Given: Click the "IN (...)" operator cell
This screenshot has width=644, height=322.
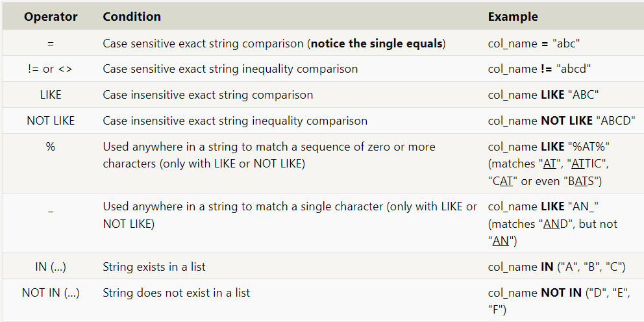Looking at the screenshot, I should (51, 267).
